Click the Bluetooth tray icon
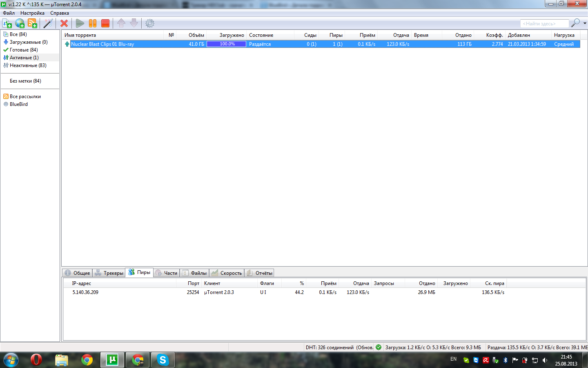The width and height of the screenshot is (588, 368). [x=505, y=360]
